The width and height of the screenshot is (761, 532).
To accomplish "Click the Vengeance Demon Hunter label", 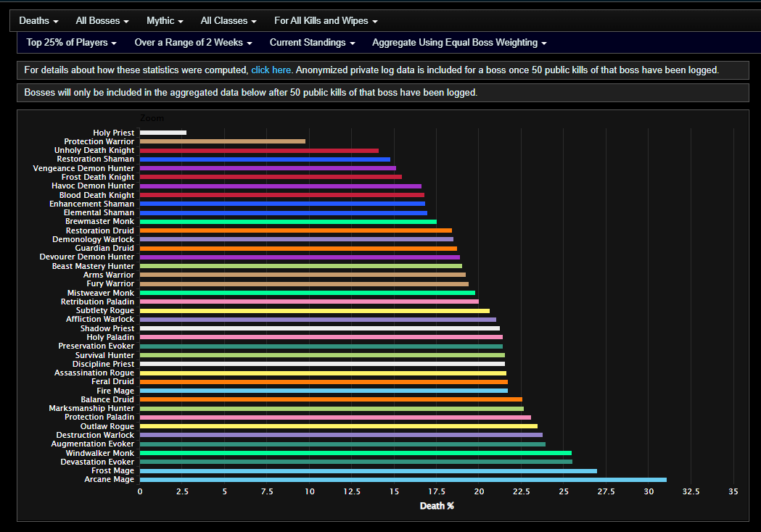I will click(x=83, y=168).
